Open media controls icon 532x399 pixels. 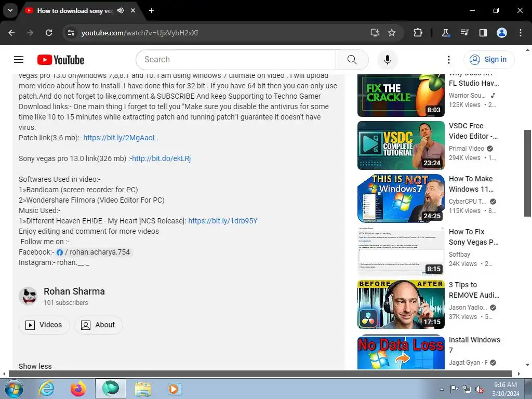point(464,33)
